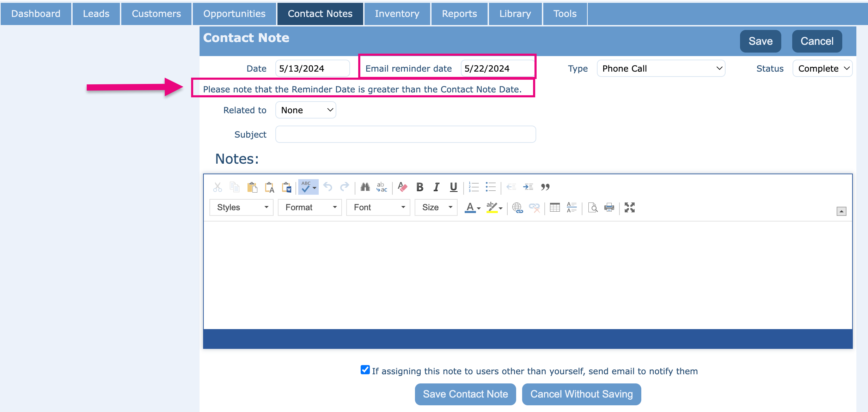Expand the Status dropdown
The image size is (868, 412).
pos(822,68)
